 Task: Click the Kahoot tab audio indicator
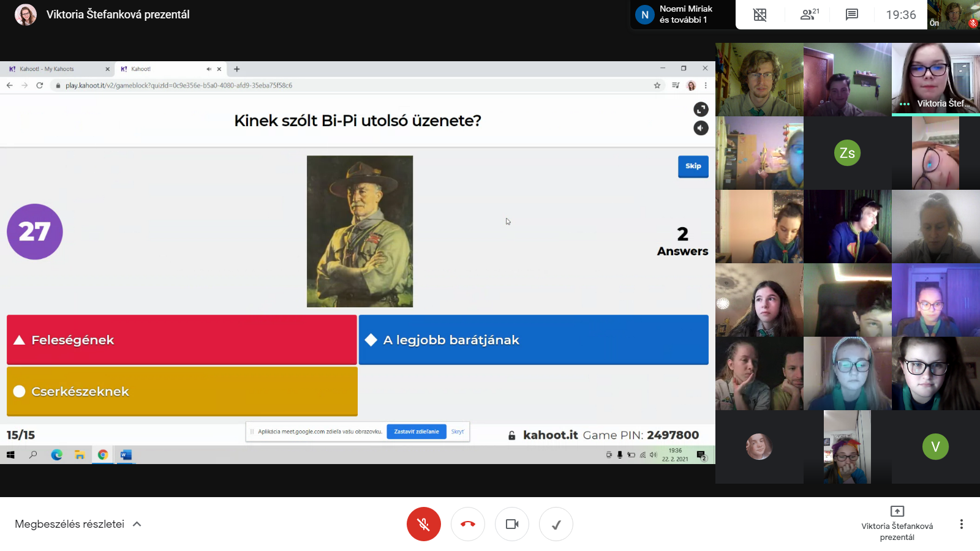(x=209, y=69)
